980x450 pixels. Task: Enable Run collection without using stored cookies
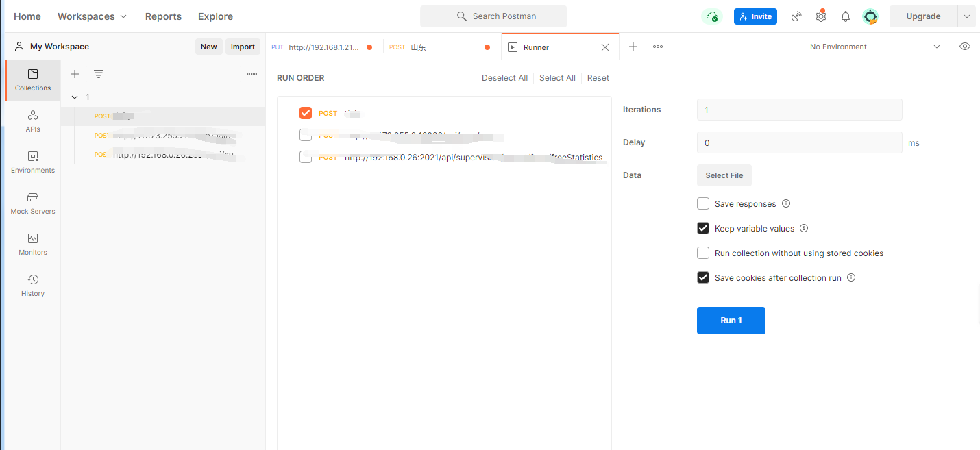[x=703, y=253]
